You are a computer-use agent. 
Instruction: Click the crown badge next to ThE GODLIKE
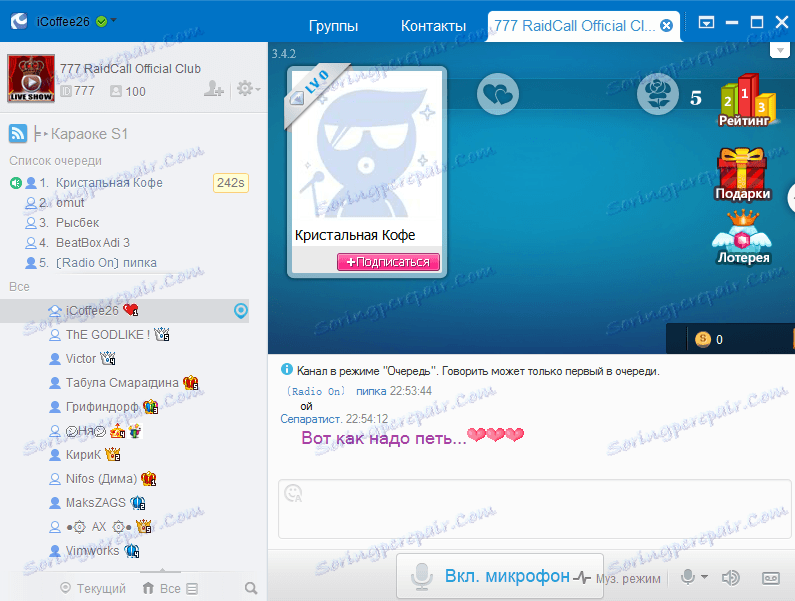pos(162,334)
